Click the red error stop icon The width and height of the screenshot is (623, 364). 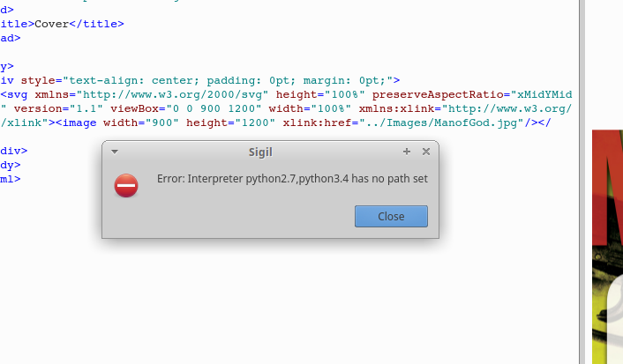127,185
